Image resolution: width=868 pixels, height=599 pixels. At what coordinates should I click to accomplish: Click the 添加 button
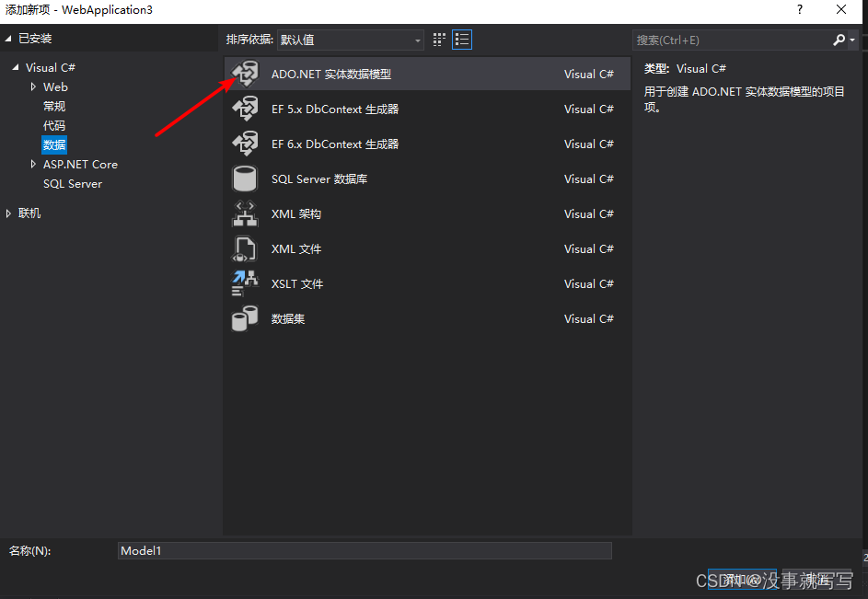point(742,580)
